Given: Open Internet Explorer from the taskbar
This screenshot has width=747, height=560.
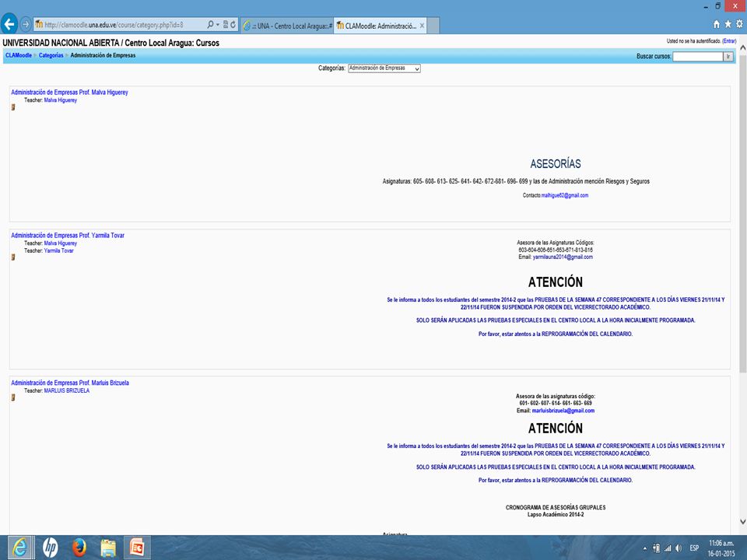Looking at the screenshot, I should tap(20, 547).
